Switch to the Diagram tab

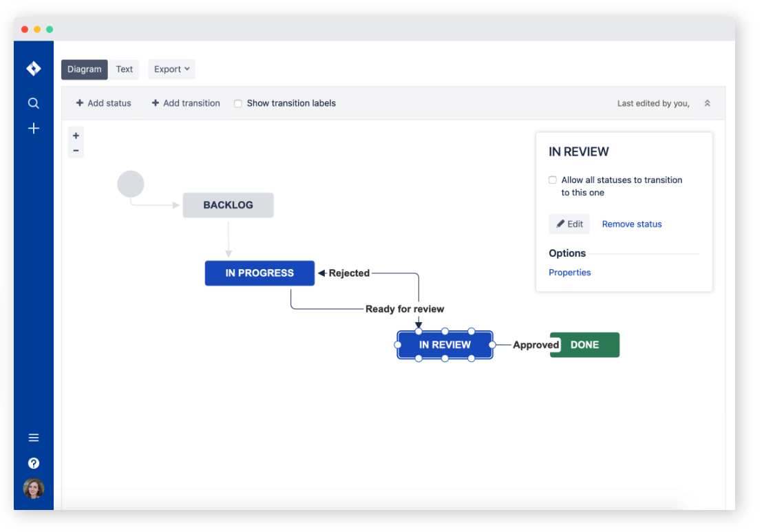click(85, 70)
